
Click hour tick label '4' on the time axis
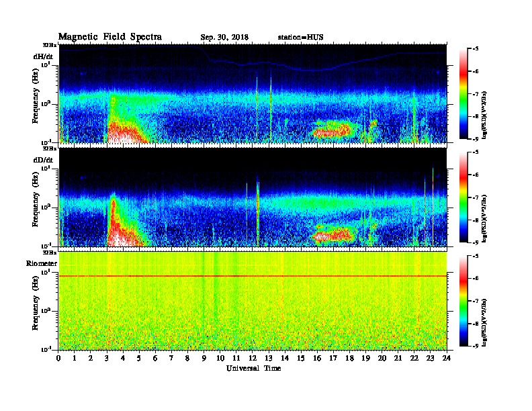click(x=123, y=359)
